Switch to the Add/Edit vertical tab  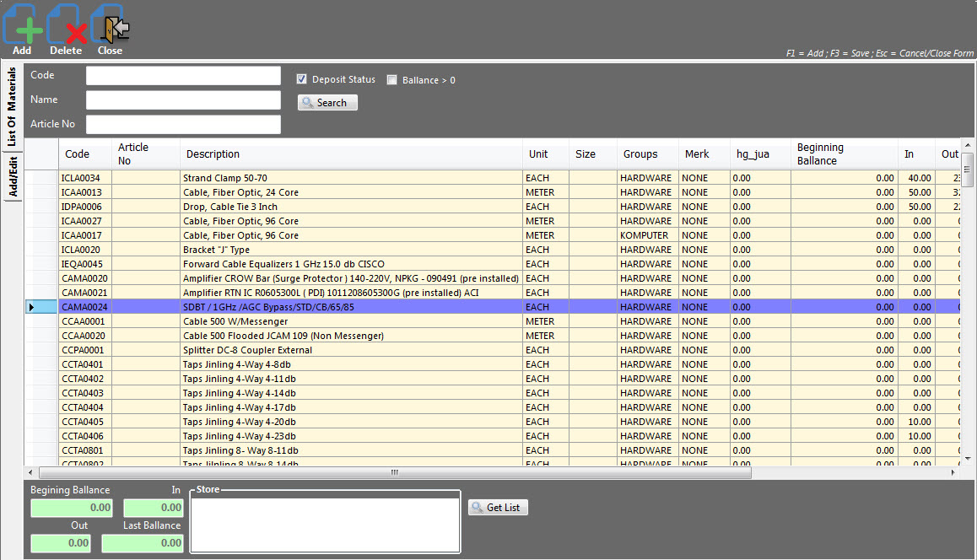pos(13,175)
